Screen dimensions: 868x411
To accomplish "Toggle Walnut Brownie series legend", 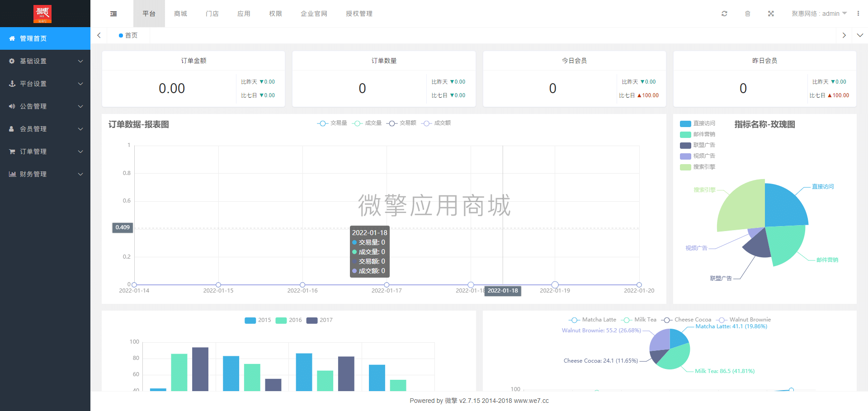I will tap(743, 320).
